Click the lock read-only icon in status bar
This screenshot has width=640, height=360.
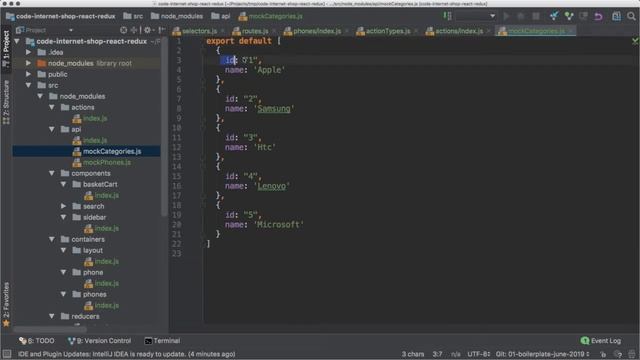click(x=604, y=354)
